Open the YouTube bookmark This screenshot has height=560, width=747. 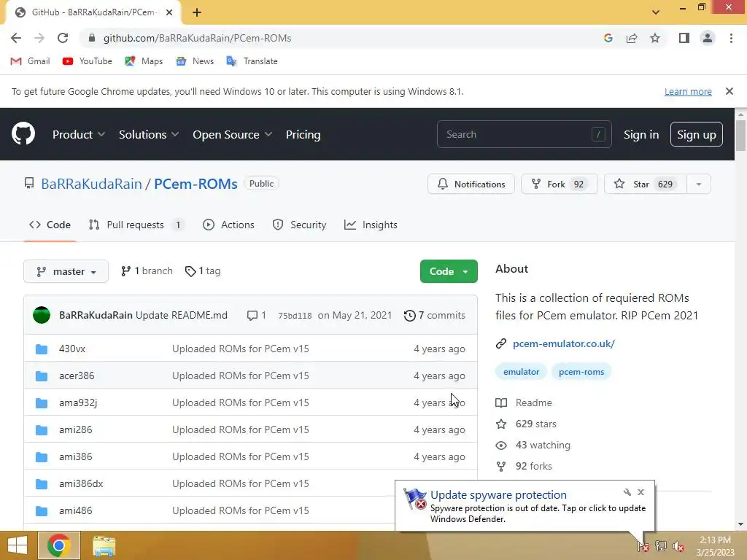point(88,61)
